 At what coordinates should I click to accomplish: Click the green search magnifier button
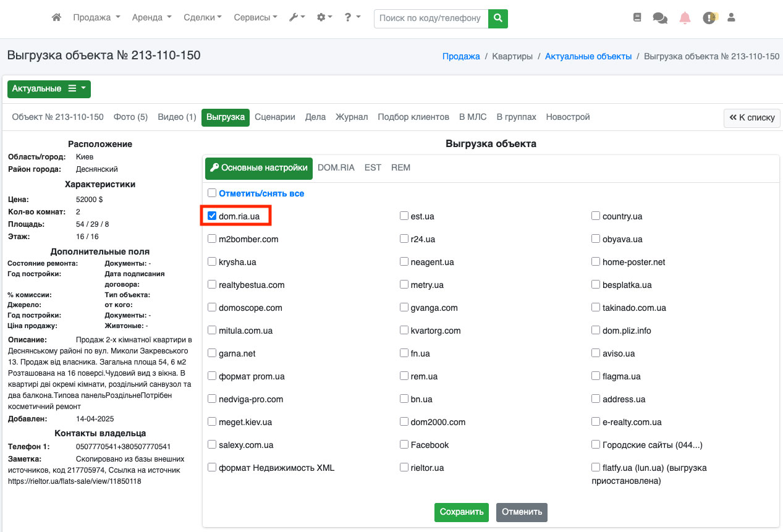[x=497, y=19]
